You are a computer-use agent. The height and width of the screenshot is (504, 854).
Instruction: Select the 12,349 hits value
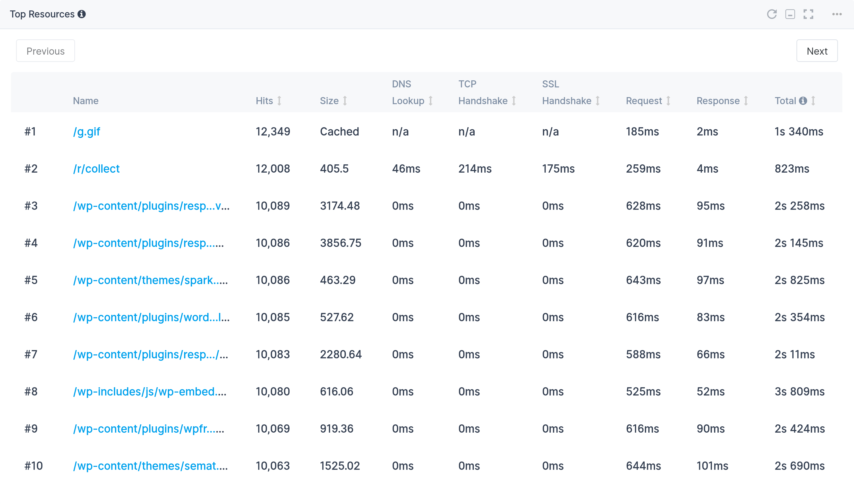(273, 132)
